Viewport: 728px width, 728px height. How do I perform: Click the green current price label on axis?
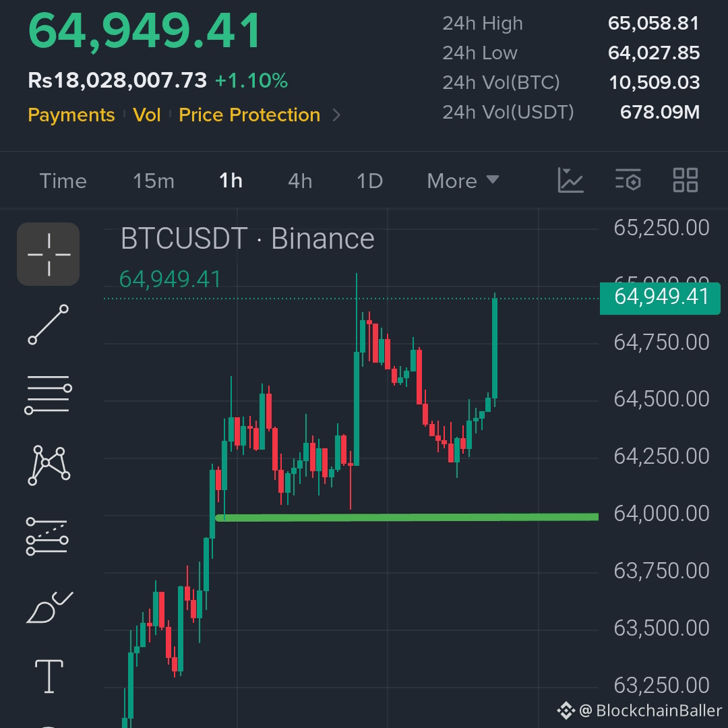coord(660,299)
